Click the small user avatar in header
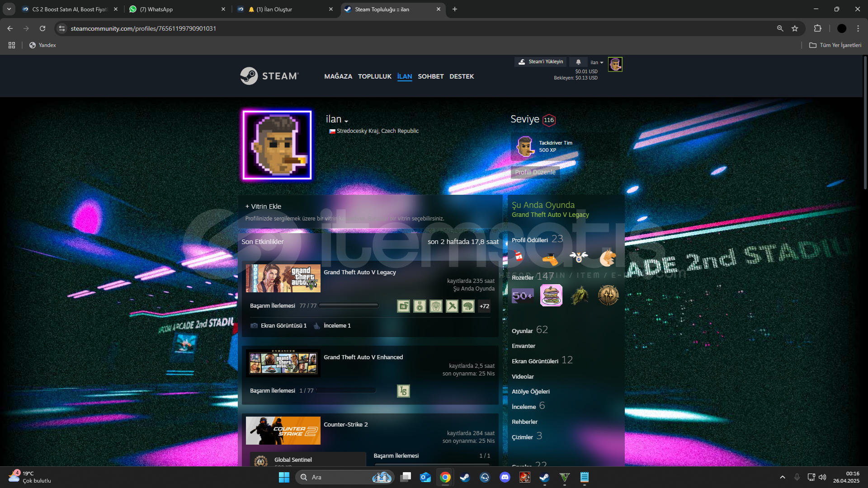The height and width of the screenshot is (488, 868). click(615, 64)
